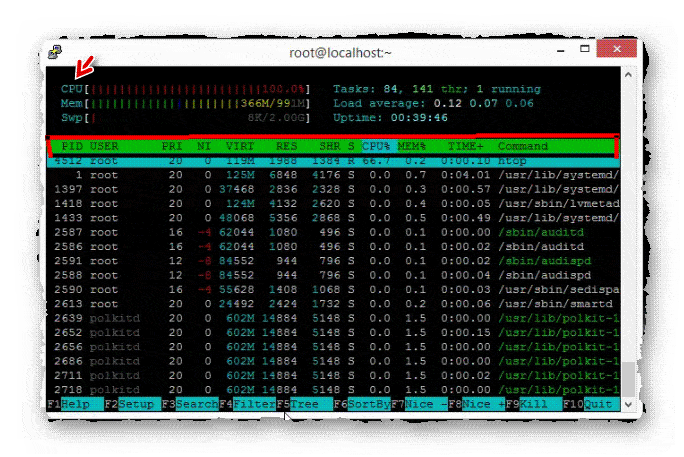
Task: Click F10 Quit to exit htop
Action: [x=591, y=404]
